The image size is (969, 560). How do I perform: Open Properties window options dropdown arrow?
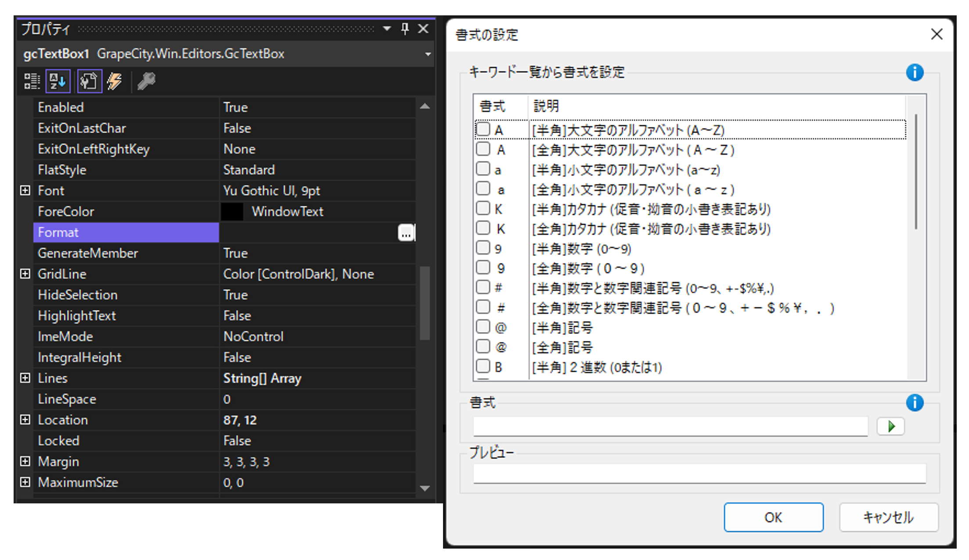click(387, 29)
